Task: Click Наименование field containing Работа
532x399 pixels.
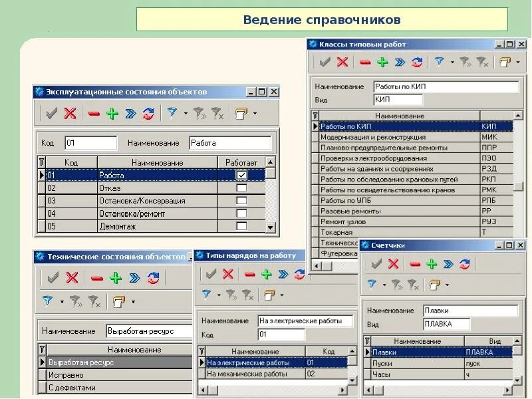Action: coord(230,143)
